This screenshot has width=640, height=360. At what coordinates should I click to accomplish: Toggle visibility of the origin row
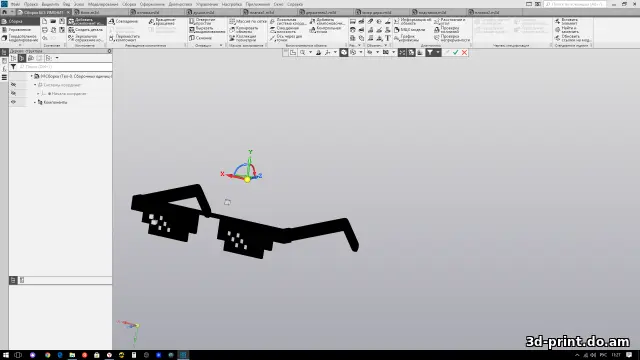(x=13, y=93)
